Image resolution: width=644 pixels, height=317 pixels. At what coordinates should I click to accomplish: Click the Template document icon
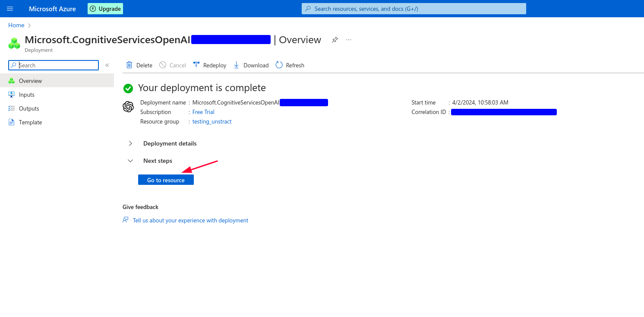(11, 122)
